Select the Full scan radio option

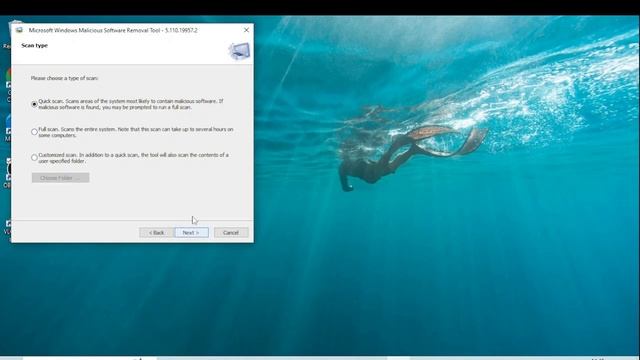pyautogui.click(x=34, y=131)
